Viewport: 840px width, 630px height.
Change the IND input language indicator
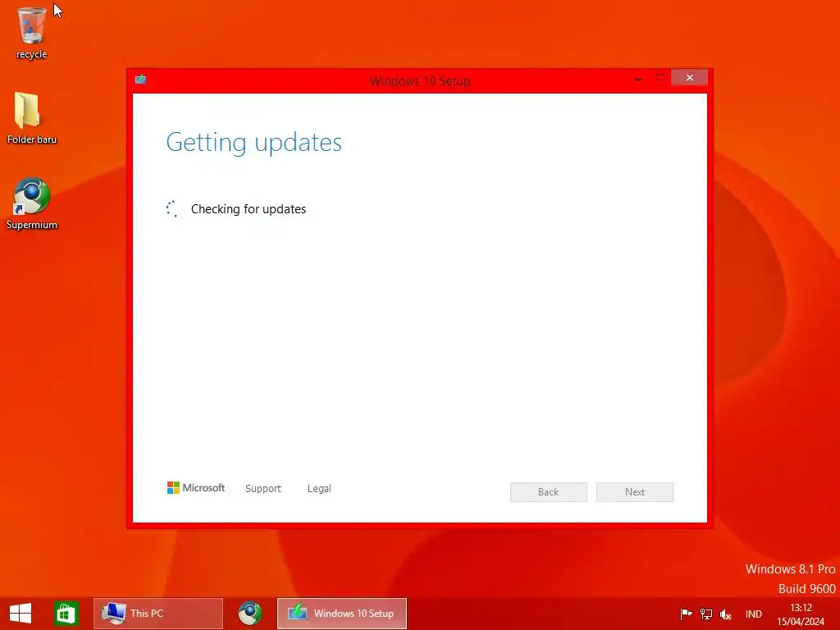click(754, 614)
